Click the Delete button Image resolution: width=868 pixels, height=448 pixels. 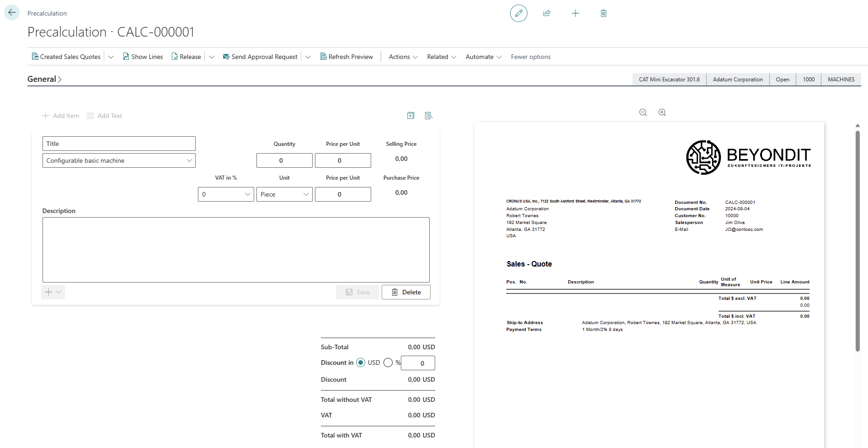(x=406, y=292)
